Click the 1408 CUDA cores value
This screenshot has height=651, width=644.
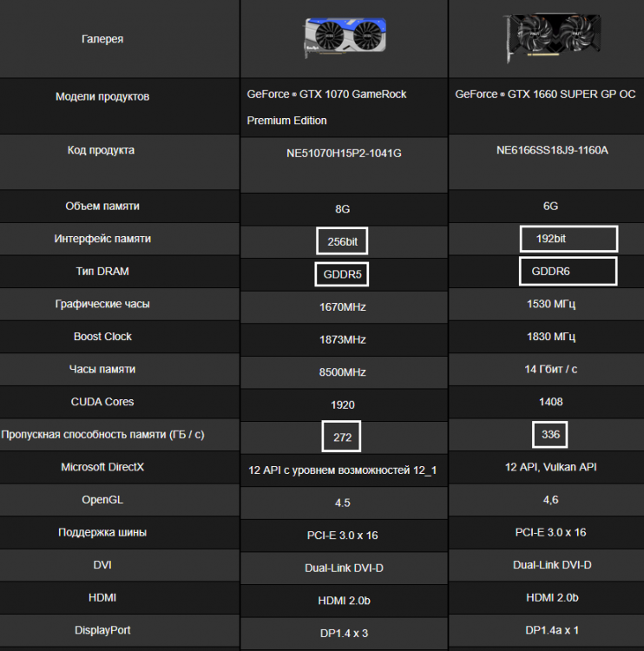point(551,402)
